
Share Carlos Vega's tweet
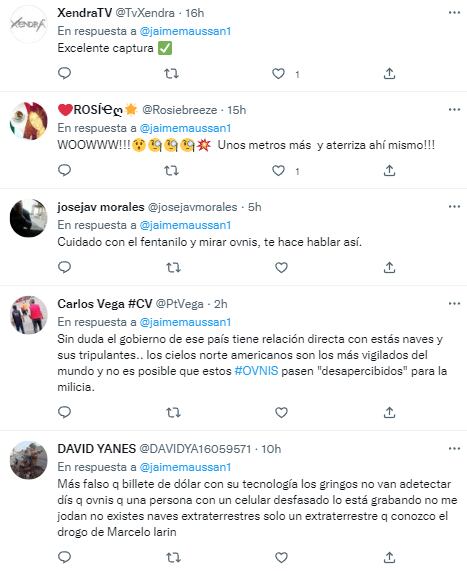tap(389, 412)
